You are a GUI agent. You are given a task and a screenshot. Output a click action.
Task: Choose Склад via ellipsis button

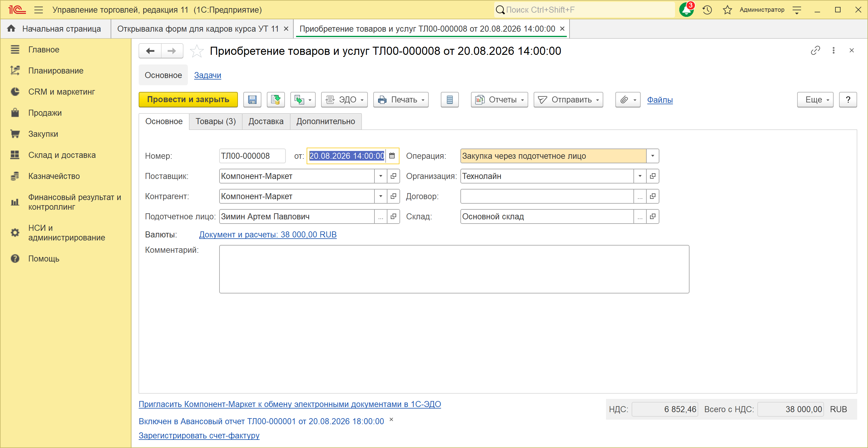click(640, 216)
